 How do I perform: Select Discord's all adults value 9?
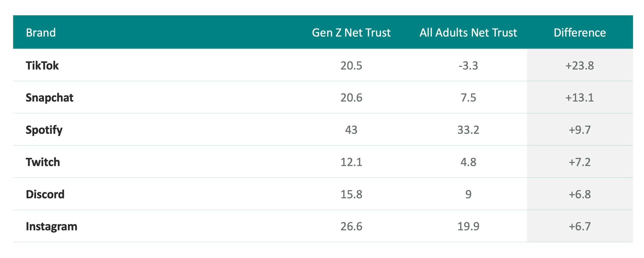click(x=468, y=195)
